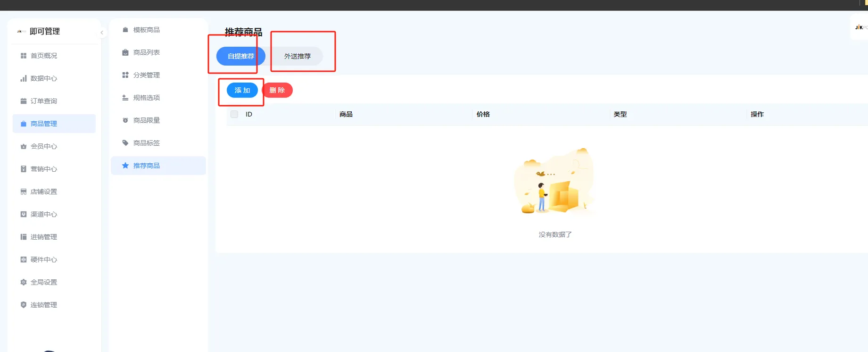
Task: Open 商品列表 in the submenu
Action: [146, 52]
